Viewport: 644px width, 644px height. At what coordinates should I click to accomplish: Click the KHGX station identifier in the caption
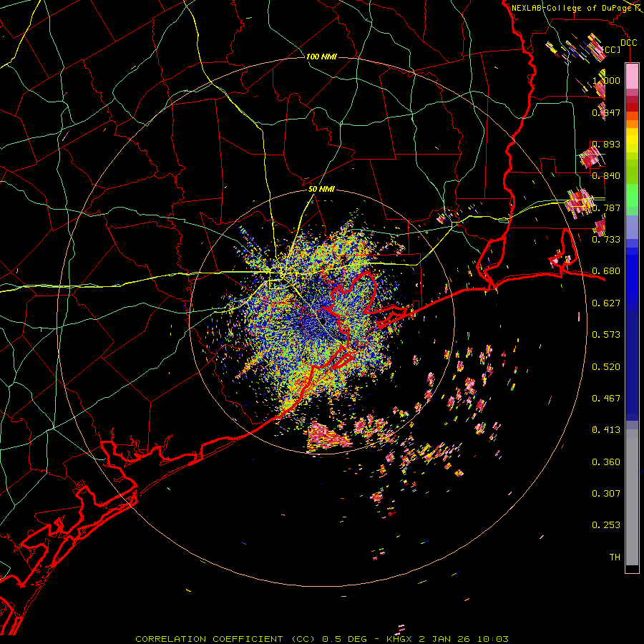point(401,639)
